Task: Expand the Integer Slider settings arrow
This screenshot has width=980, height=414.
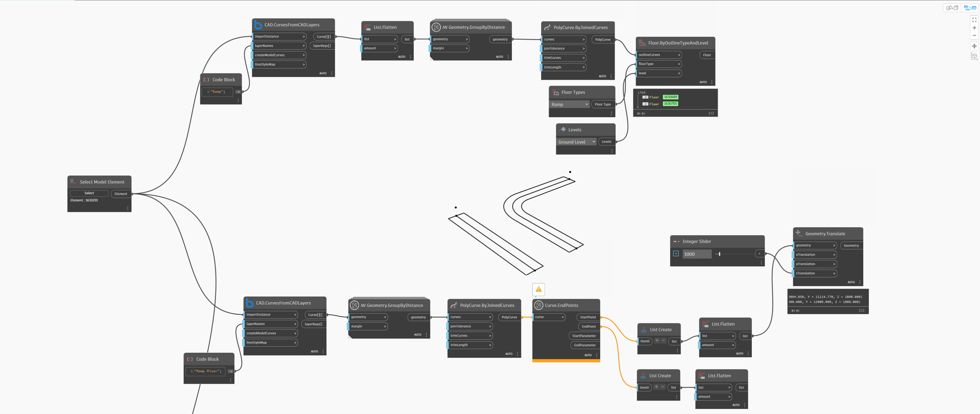Action: point(676,254)
